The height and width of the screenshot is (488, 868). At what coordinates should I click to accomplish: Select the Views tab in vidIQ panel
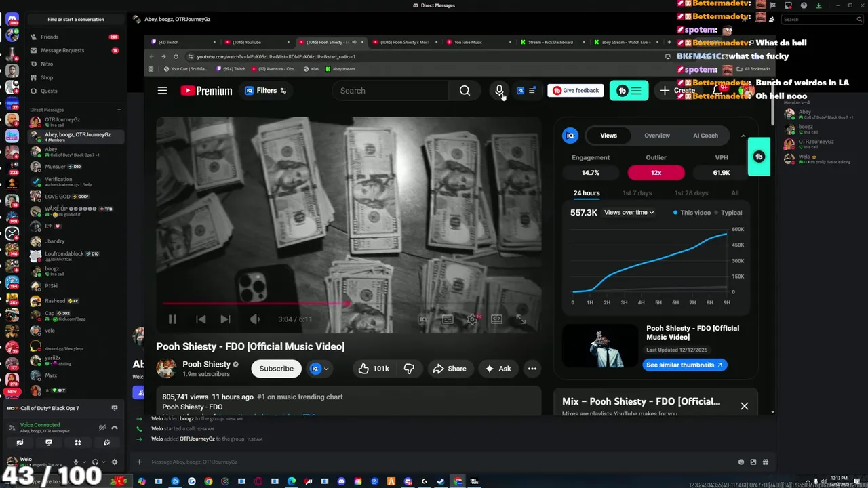point(608,136)
